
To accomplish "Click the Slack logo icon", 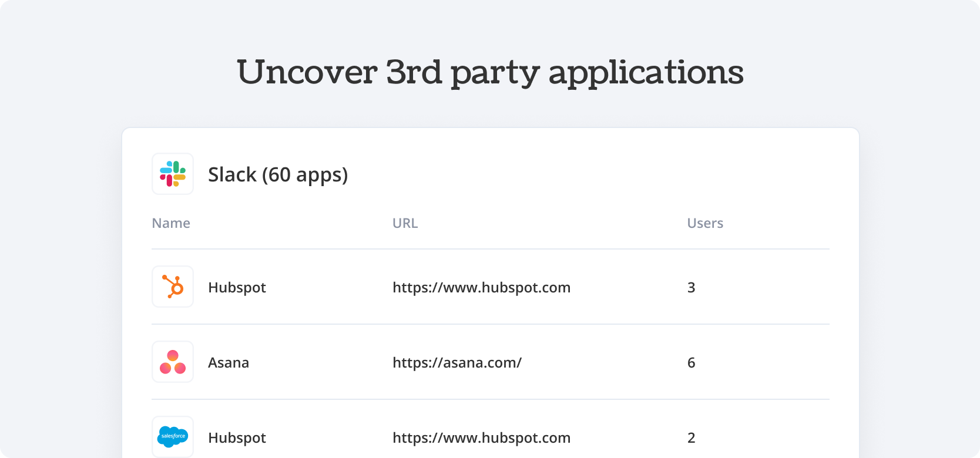I will point(173,174).
